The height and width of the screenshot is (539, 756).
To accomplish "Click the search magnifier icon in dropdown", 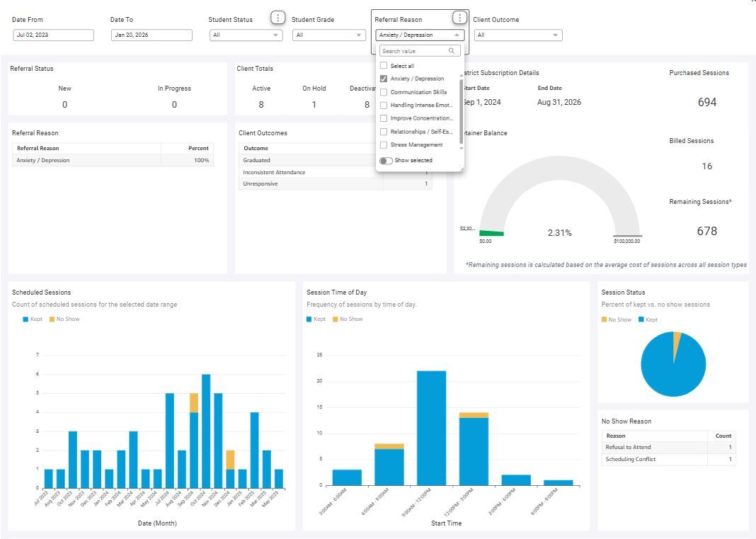I will click(452, 51).
